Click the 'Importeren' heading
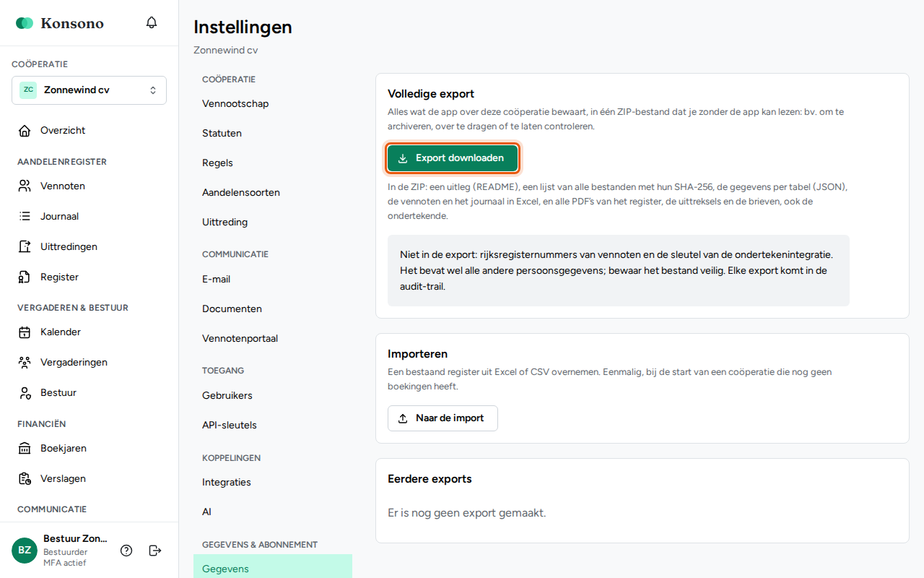This screenshot has width=924, height=578. pos(418,354)
